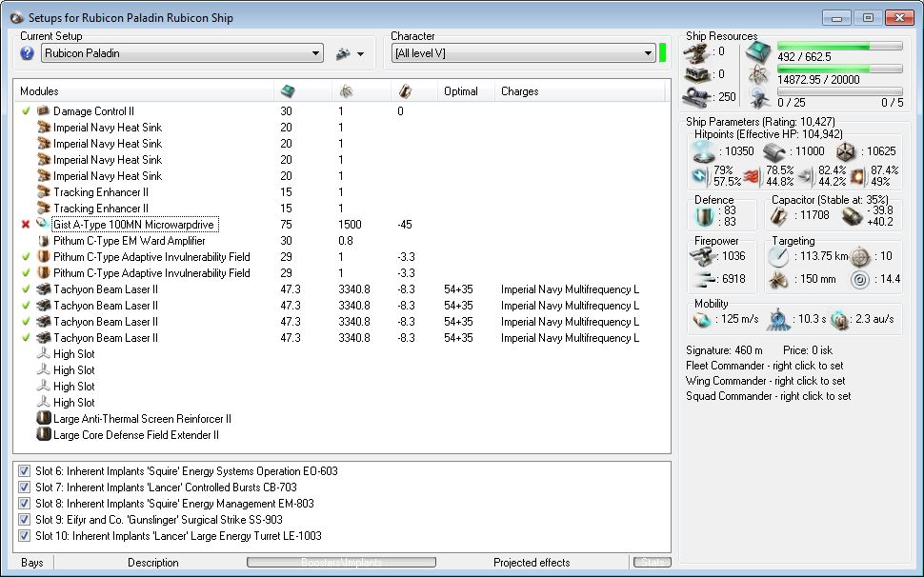Click Wing Commander - right click to set

coord(766,381)
